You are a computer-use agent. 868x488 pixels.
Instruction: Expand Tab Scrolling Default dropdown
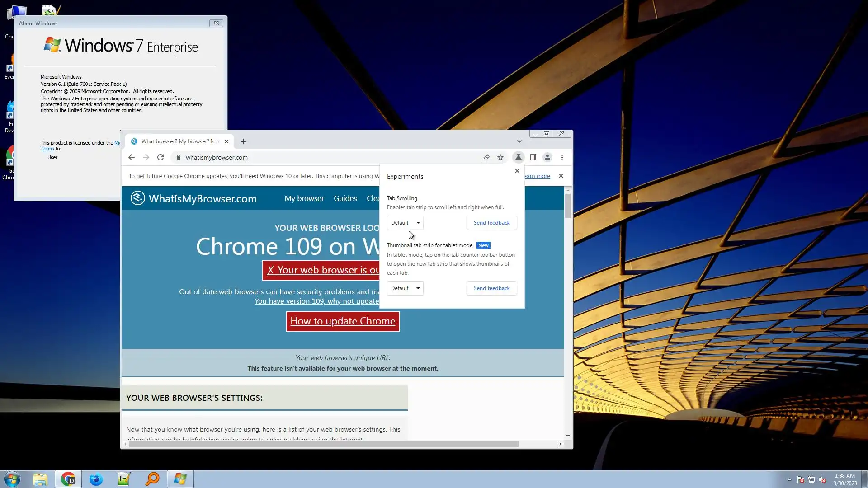coord(405,223)
